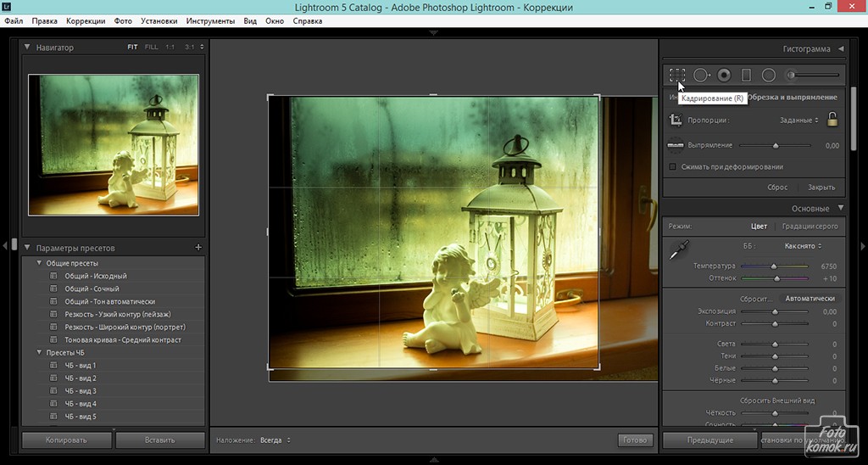Toggle bottom filmstrip panel arrow
The width and height of the screenshot is (868, 465).
click(433, 459)
